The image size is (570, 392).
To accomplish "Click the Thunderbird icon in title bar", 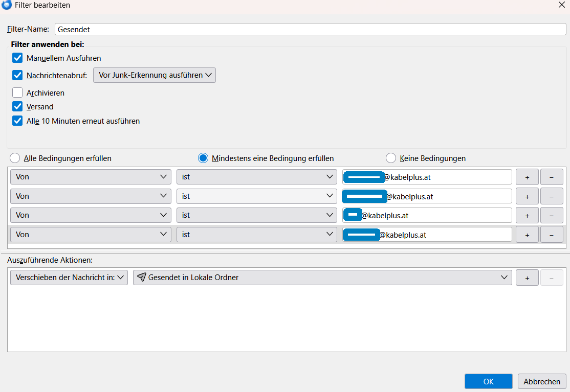I will pyautogui.click(x=7, y=5).
